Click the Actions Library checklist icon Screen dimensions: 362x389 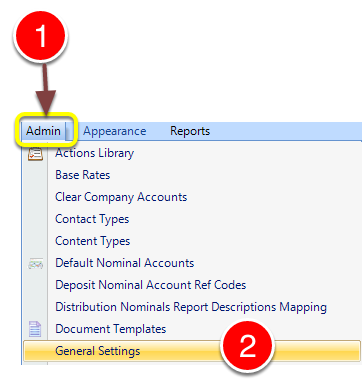(x=35, y=154)
